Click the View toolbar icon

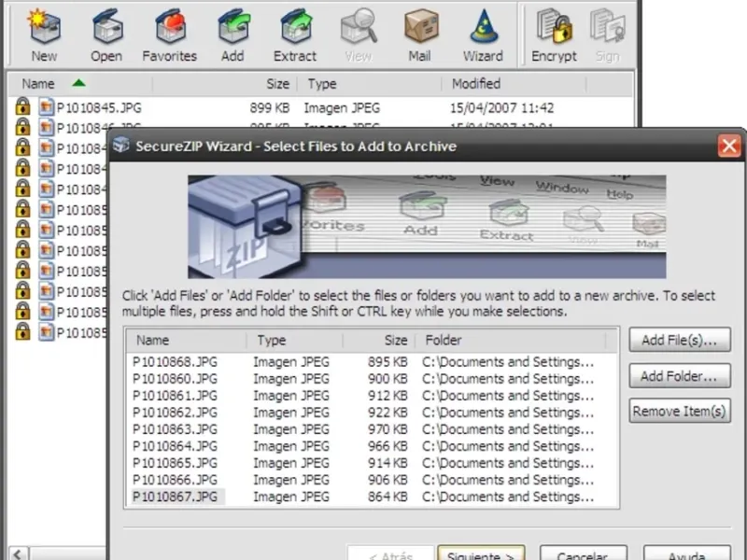point(359,35)
